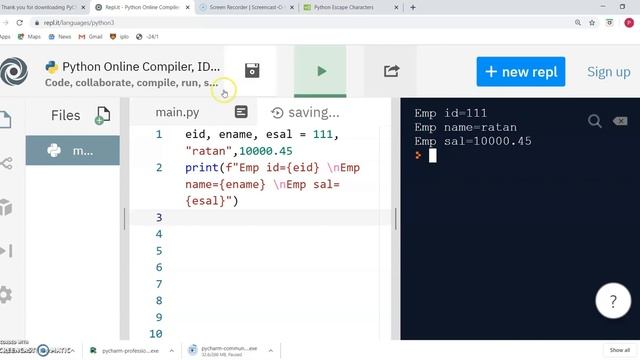Create a new repl

520,72
